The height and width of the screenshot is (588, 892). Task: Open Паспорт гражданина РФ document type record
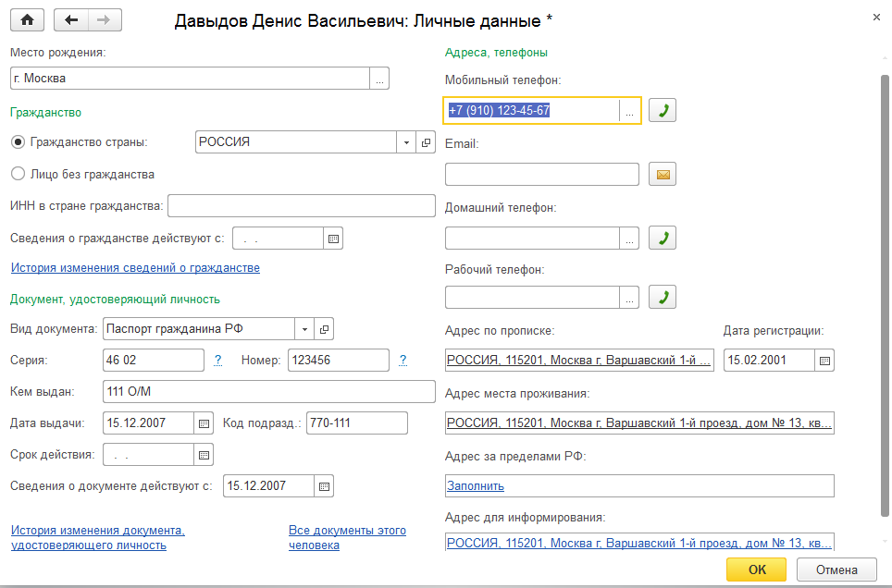[324, 329]
